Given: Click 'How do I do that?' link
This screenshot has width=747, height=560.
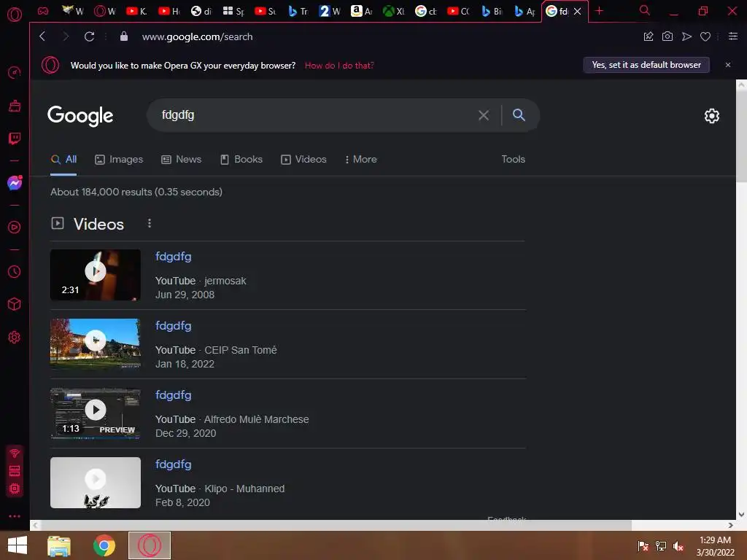Looking at the screenshot, I should pos(339,65).
